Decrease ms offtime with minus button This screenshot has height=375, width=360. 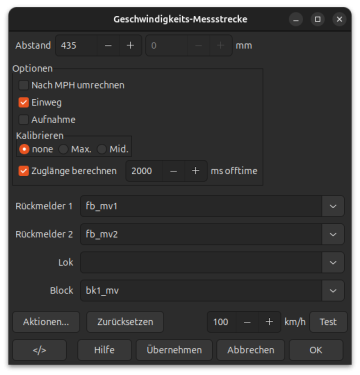pos(174,171)
